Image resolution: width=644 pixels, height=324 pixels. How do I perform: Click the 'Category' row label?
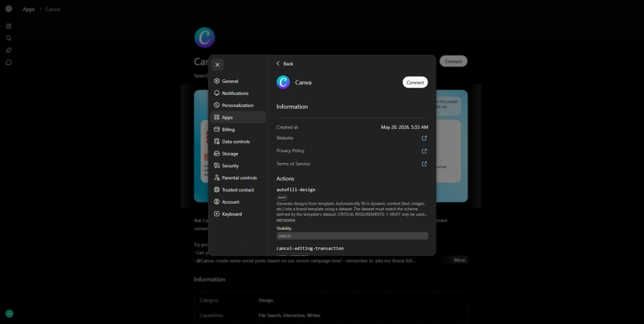point(209,300)
